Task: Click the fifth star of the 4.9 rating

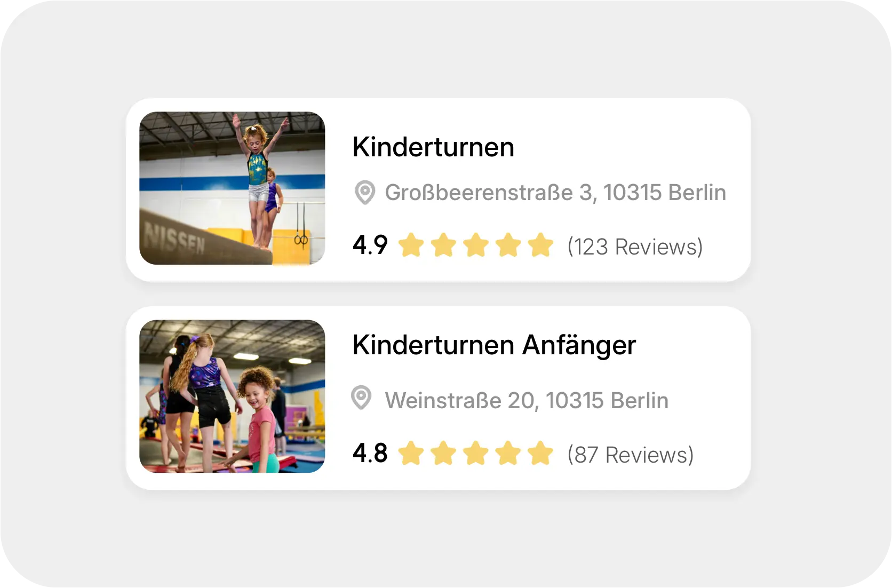Action: coord(541,245)
